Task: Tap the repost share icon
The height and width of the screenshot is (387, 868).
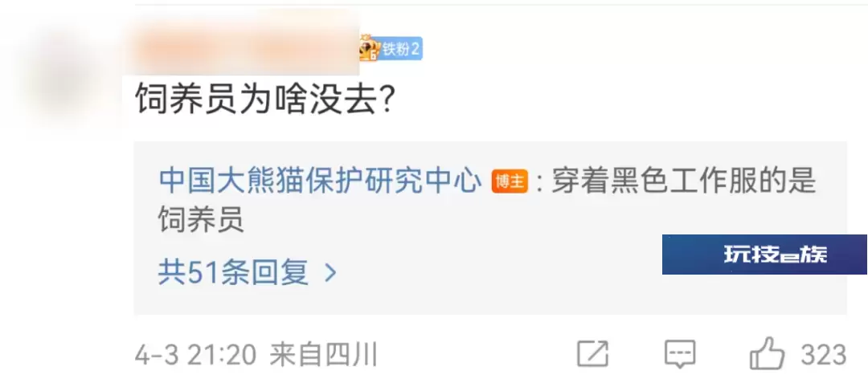Action: point(592,354)
